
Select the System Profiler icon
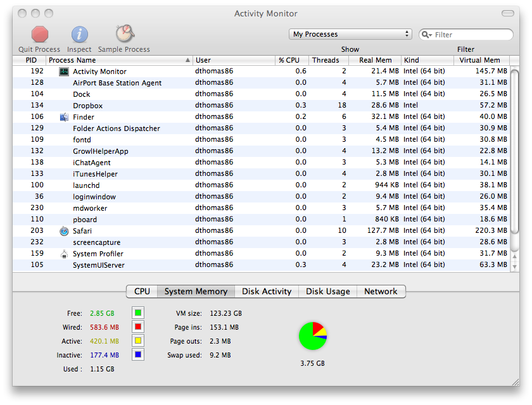coord(64,254)
